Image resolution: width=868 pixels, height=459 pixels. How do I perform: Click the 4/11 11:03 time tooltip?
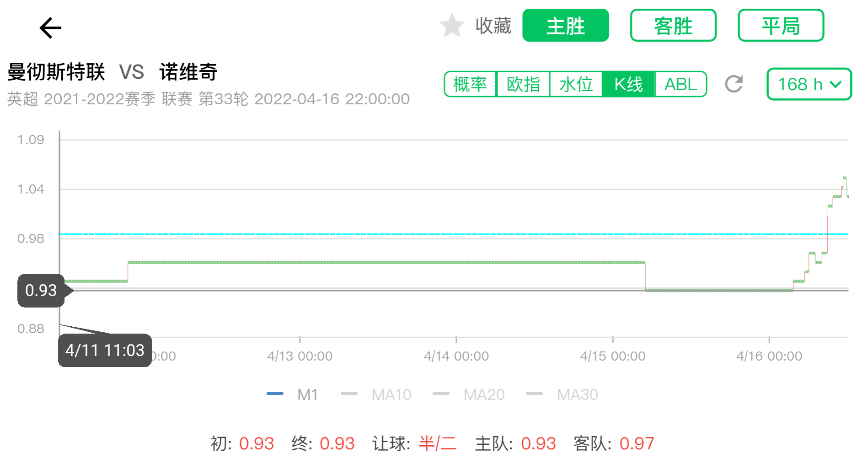pos(105,351)
